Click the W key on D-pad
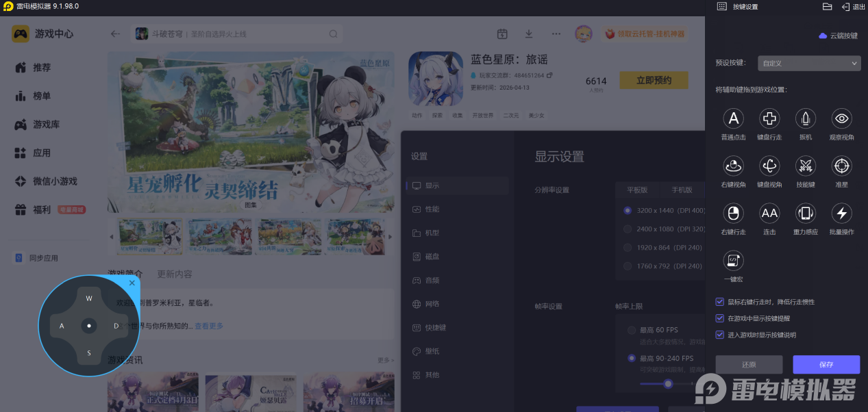Screen dimensions: 868x412 (x=89, y=298)
